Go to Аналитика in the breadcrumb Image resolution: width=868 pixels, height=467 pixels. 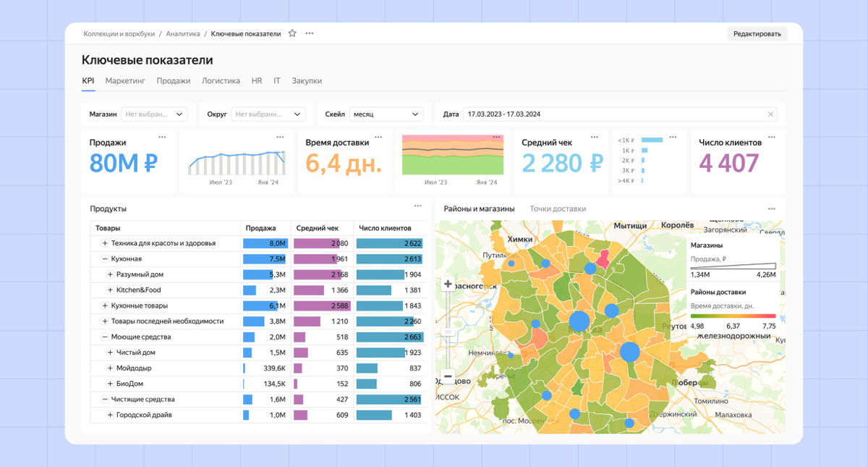tap(183, 33)
